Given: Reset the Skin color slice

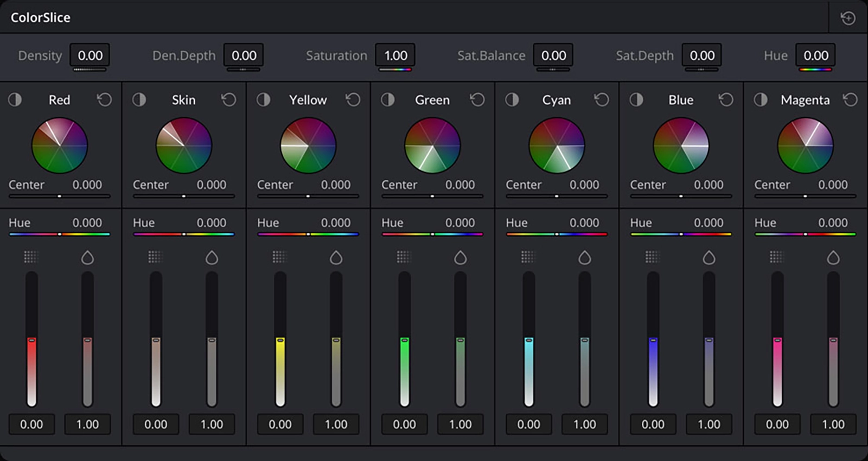Looking at the screenshot, I should pyautogui.click(x=228, y=100).
